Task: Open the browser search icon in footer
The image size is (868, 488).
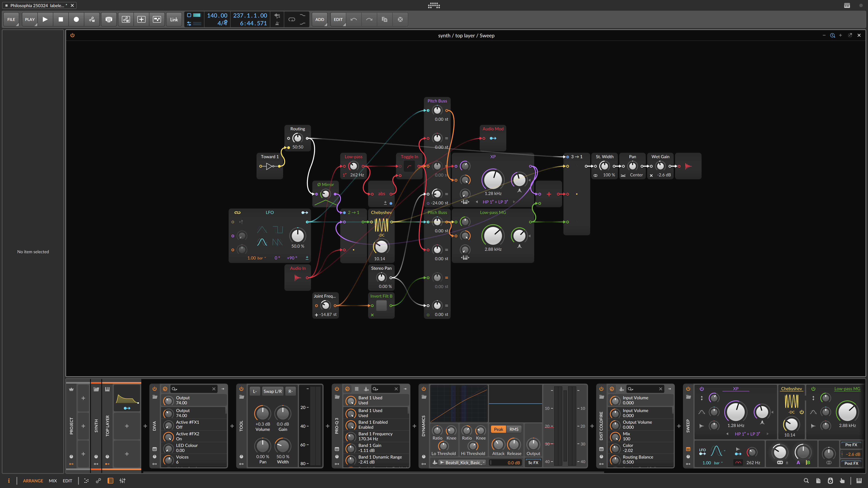Action: click(x=806, y=481)
